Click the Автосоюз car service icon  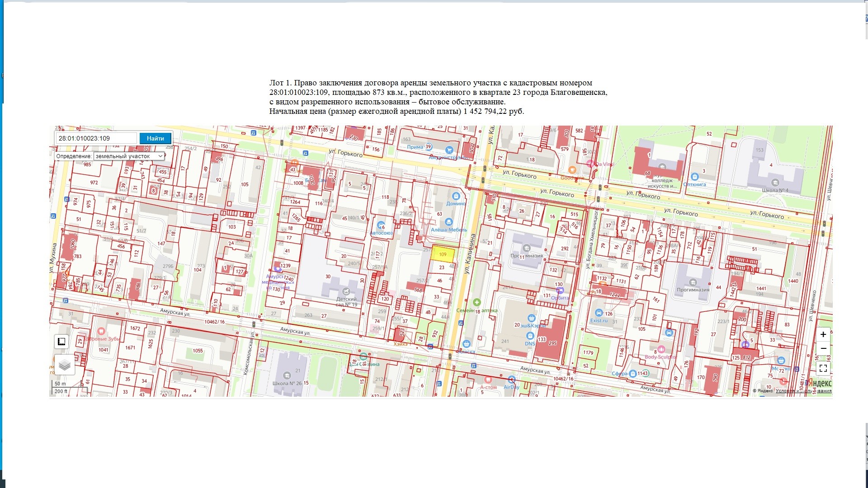click(x=381, y=225)
